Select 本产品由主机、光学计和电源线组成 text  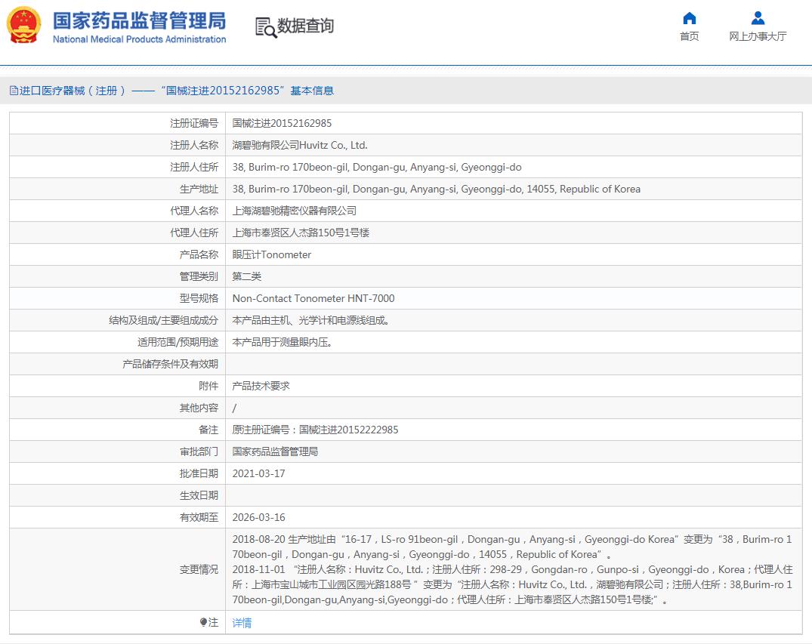[310, 320]
